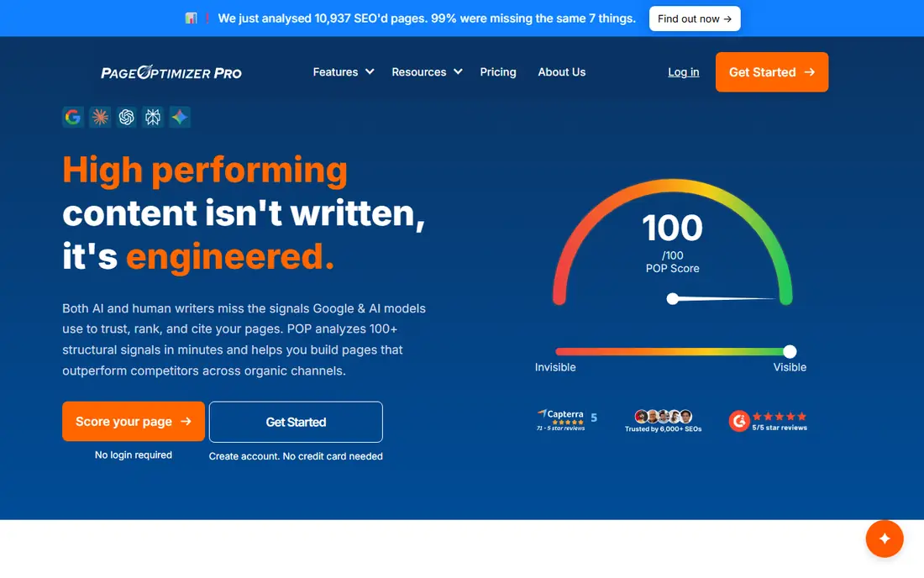Click the 100 POP Score value
The height and width of the screenshot is (578, 924).
[x=672, y=228]
